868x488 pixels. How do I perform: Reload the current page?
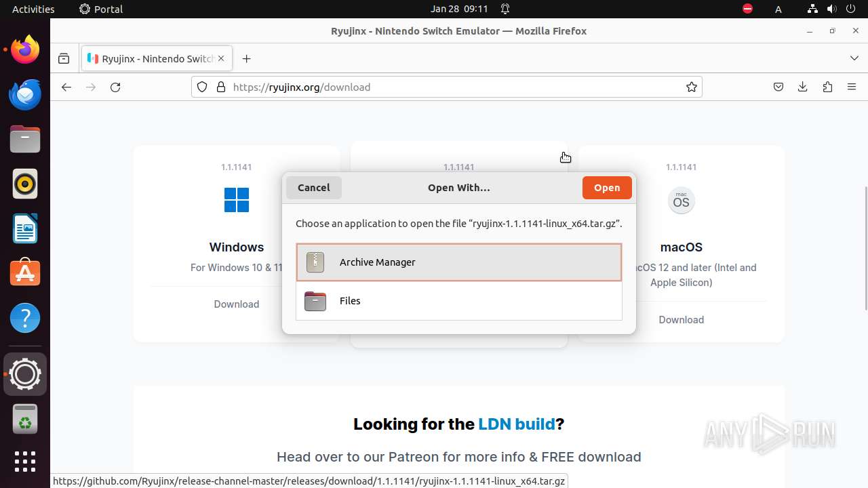point(115,87)
